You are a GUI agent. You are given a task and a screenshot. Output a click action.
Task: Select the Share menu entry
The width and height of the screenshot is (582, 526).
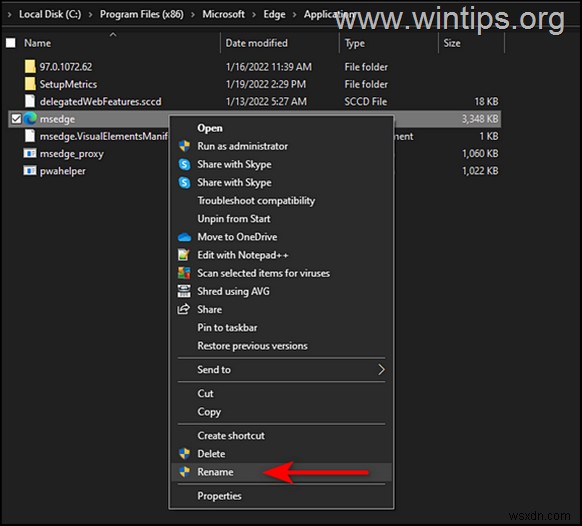210,309
